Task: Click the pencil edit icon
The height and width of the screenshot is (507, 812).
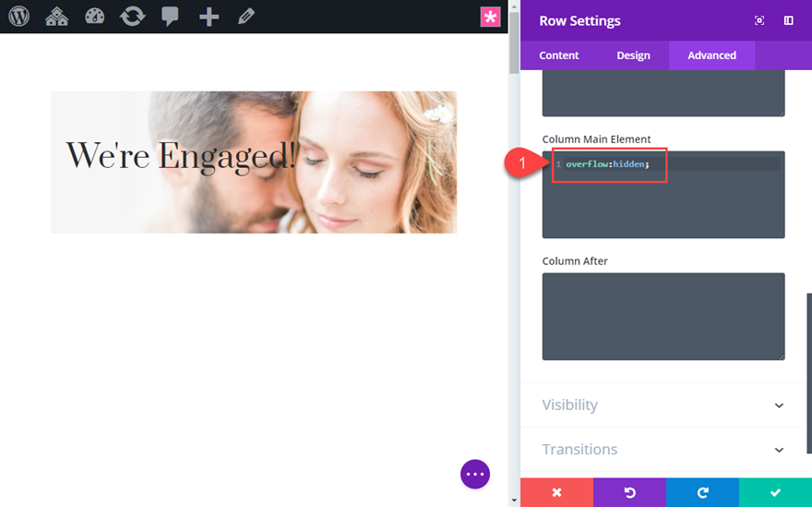Action: (x=246, y=17)
